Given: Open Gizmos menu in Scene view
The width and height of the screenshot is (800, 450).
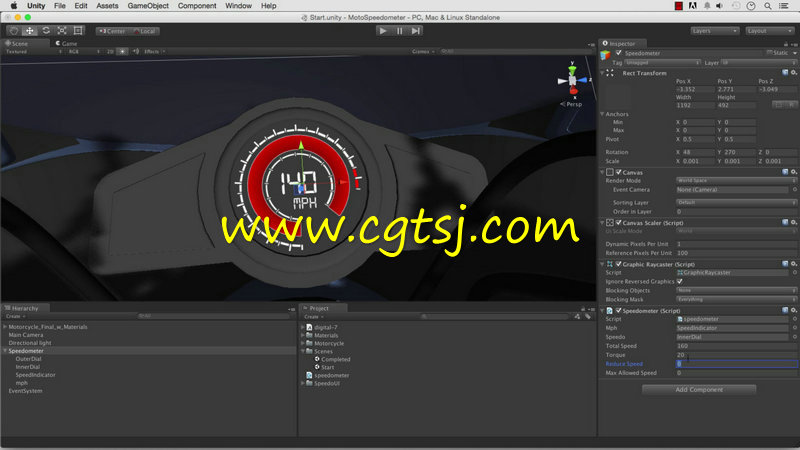Looking at the screenshot, I should tap(423, 52).
